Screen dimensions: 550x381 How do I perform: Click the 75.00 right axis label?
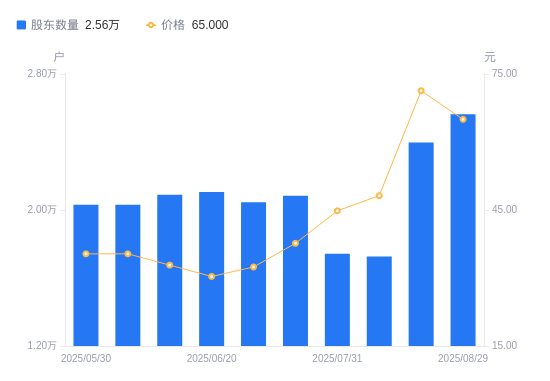[x=504, y=74]
